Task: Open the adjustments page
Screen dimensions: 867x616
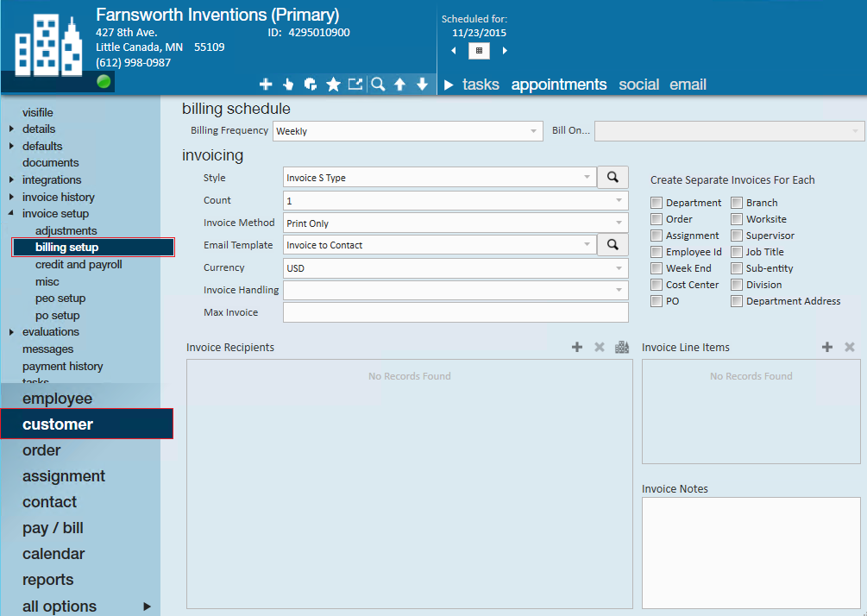Action: pos(66,230)
